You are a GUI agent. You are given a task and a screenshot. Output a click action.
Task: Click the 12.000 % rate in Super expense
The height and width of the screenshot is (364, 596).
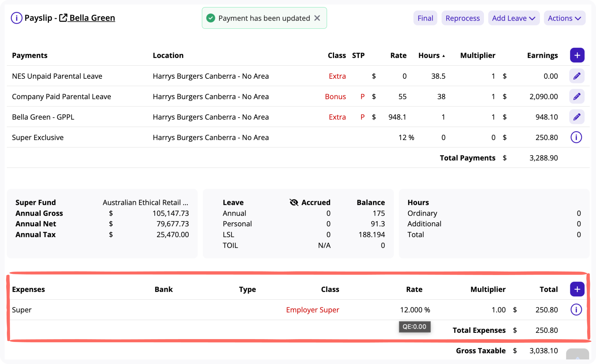coord(415,310)
